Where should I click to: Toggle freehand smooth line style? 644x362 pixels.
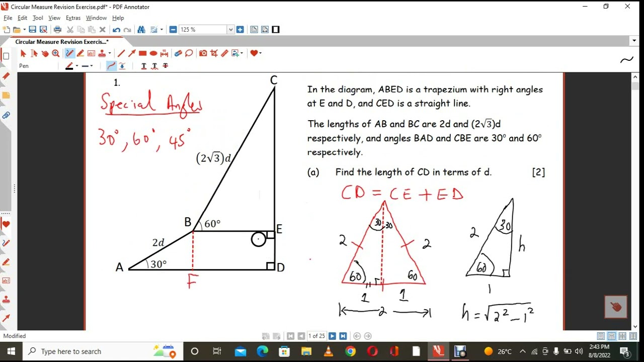tap(111, 66)
